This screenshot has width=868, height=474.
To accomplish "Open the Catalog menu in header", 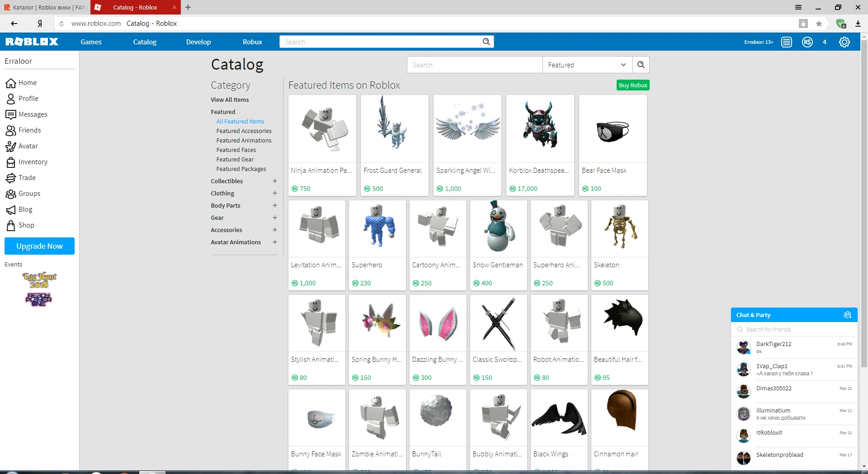I will [145, 42].
